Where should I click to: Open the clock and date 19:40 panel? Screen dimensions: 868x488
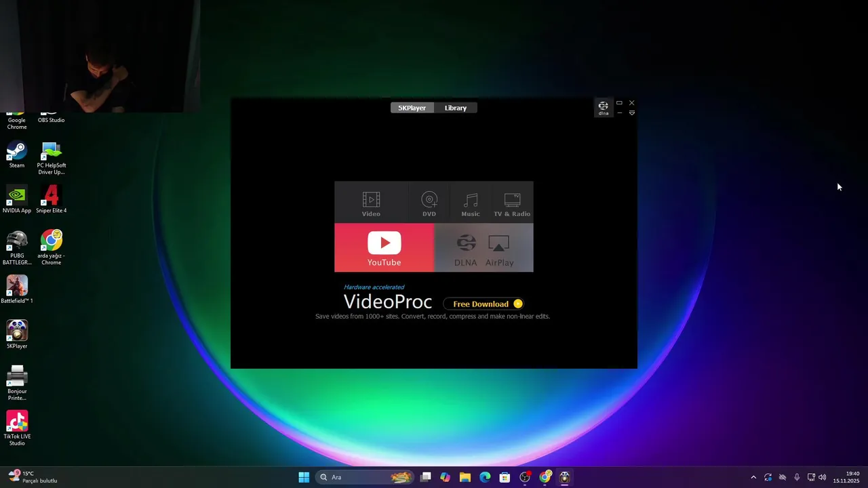(x=846, y=477)
